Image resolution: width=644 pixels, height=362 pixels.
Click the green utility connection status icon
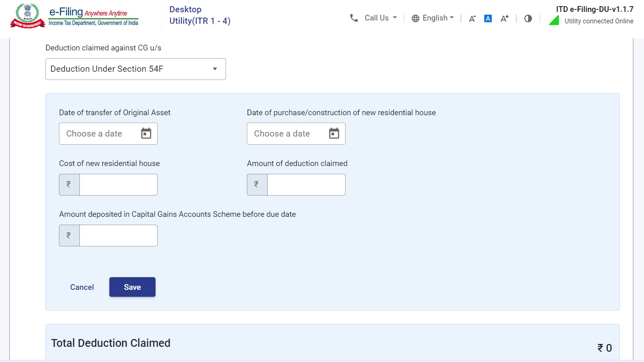(554, 20)
